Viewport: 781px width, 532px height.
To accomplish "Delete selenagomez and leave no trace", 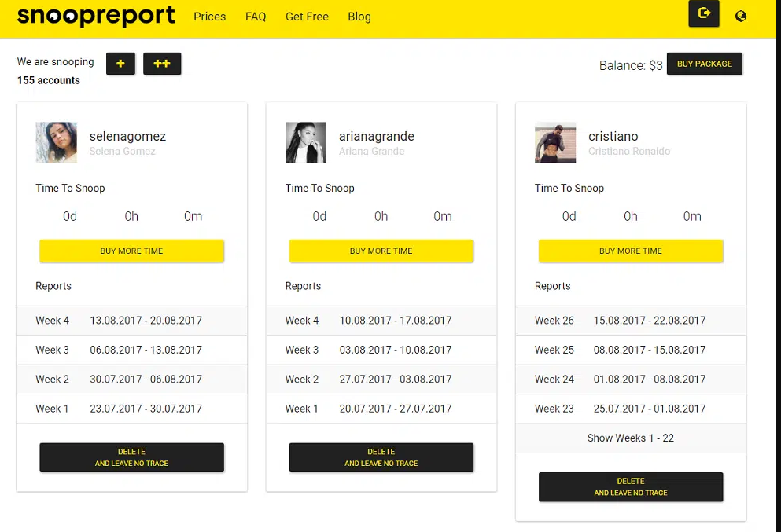I will tap(131, 457).
